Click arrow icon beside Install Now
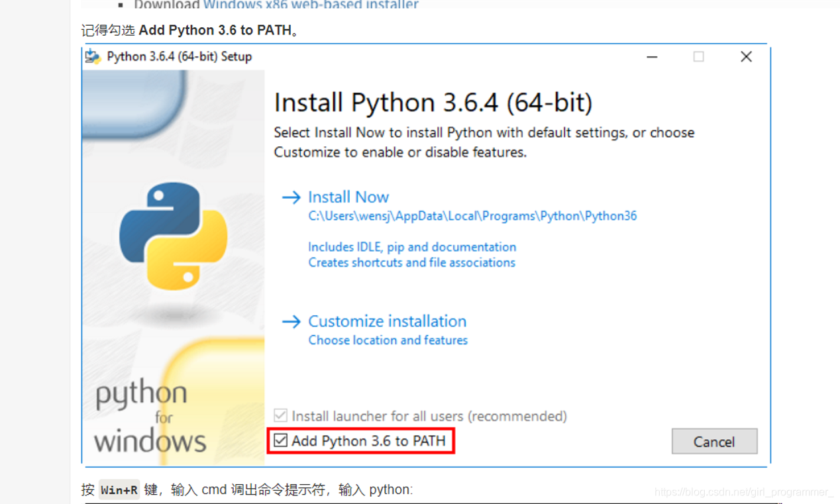Screen dimensions: 840x504 click(x=291, y=197)
